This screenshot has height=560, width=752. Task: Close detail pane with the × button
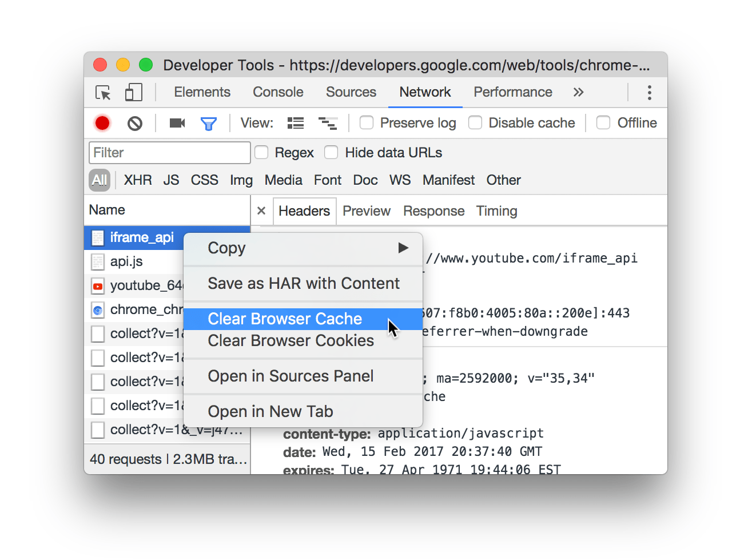pos(261,211)
